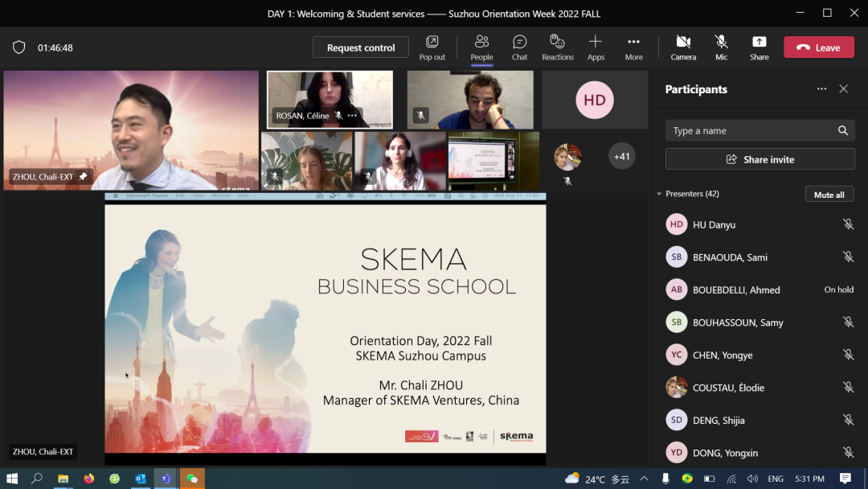Click the Request control button
Image resolution: width=868 pixels, height=489 pixels.
point(361,47)
